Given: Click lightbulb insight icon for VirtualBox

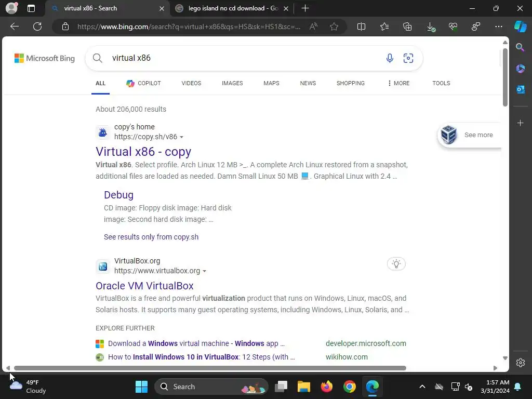Looking at the screenshot, I should pos(396,263).
